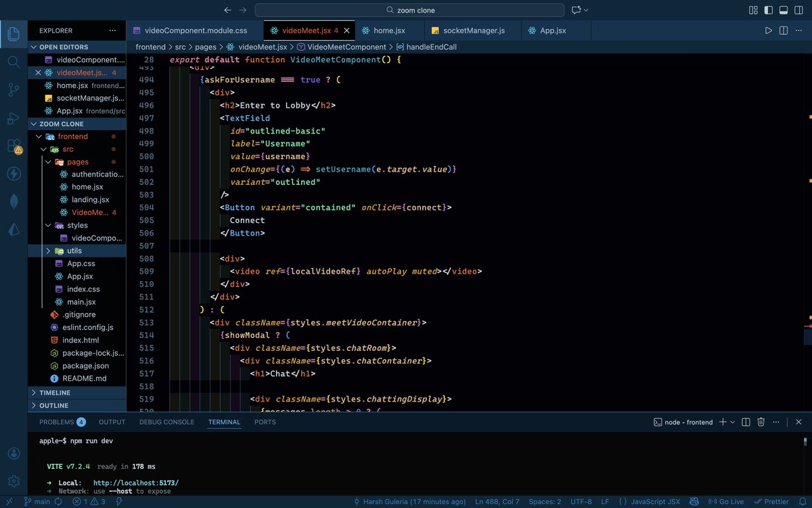The height and width of the screenshot is (508, 812).
Task: Open the Run and Debug view
Action: click(14, 118)
